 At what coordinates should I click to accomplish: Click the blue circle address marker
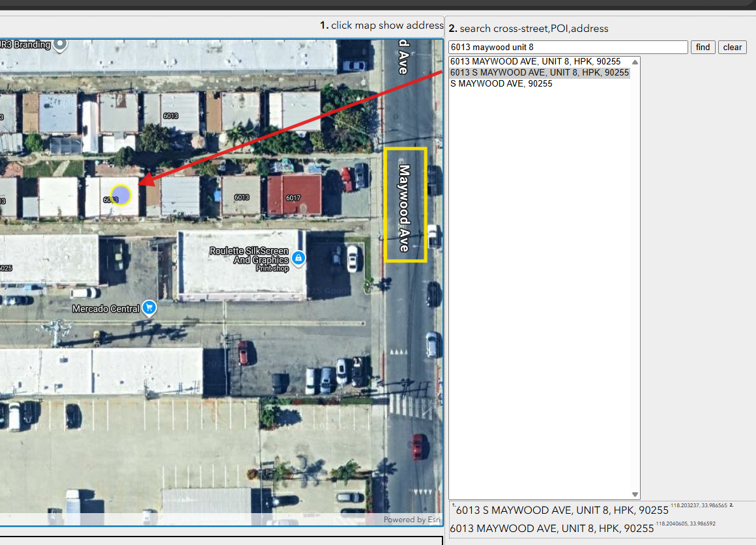click(121, 195)
